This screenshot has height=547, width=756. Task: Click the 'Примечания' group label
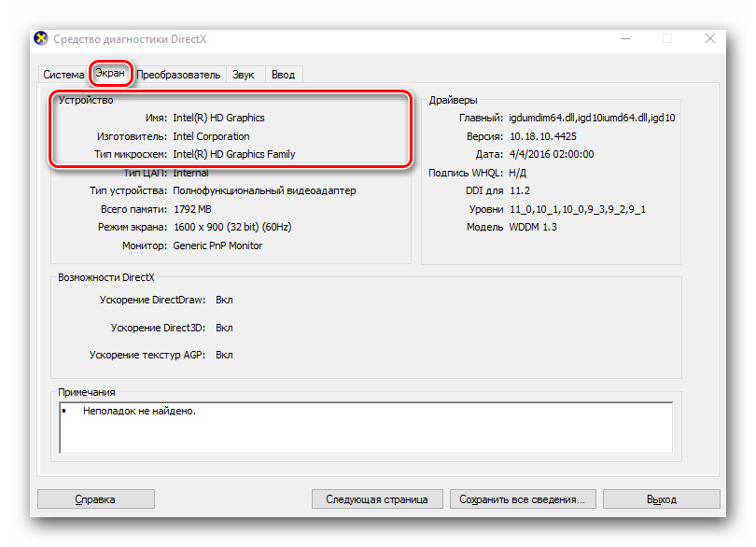click(87, 392)
